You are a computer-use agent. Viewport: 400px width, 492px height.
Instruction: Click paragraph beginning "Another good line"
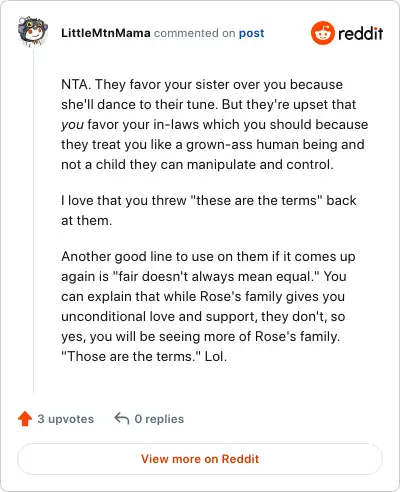(208, 306)
